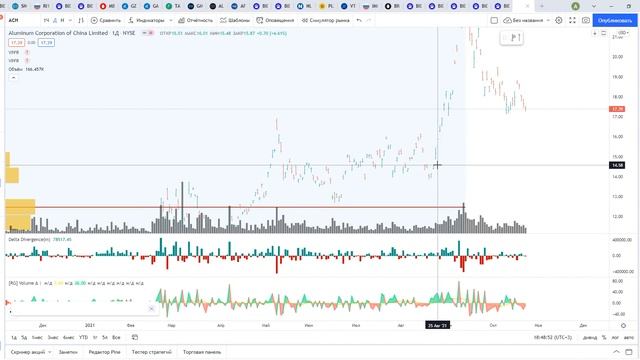Viewport: 640px width, 360px height.
Task: Click the clock time zone 08:48:52 (UTC-3)
Action: point(553,338)
